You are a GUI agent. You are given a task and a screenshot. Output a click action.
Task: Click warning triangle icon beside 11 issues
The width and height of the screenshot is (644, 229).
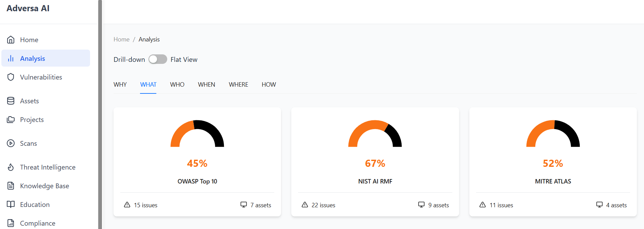[x=483, y=205]
